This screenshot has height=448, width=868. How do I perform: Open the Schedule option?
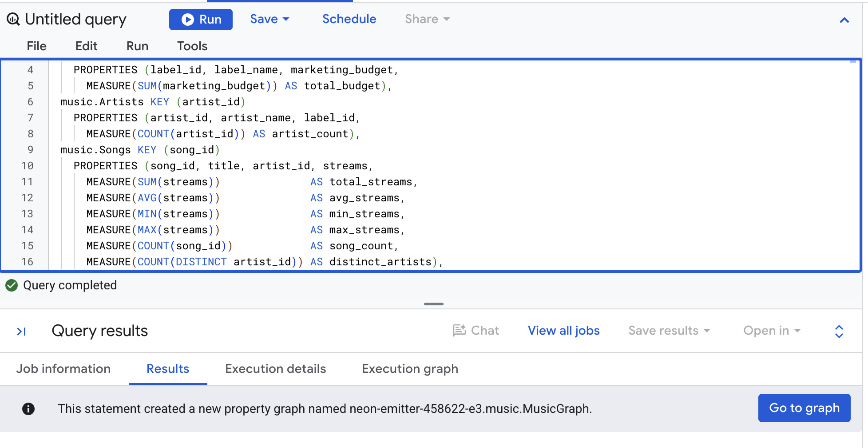[349, 19]
